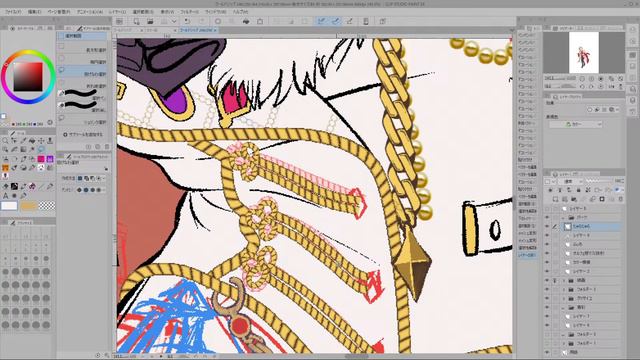Hide the レイヤー 9 layer
Image resolution: width=640 pixels, height=360 pixels.
[x=547, y=236]
